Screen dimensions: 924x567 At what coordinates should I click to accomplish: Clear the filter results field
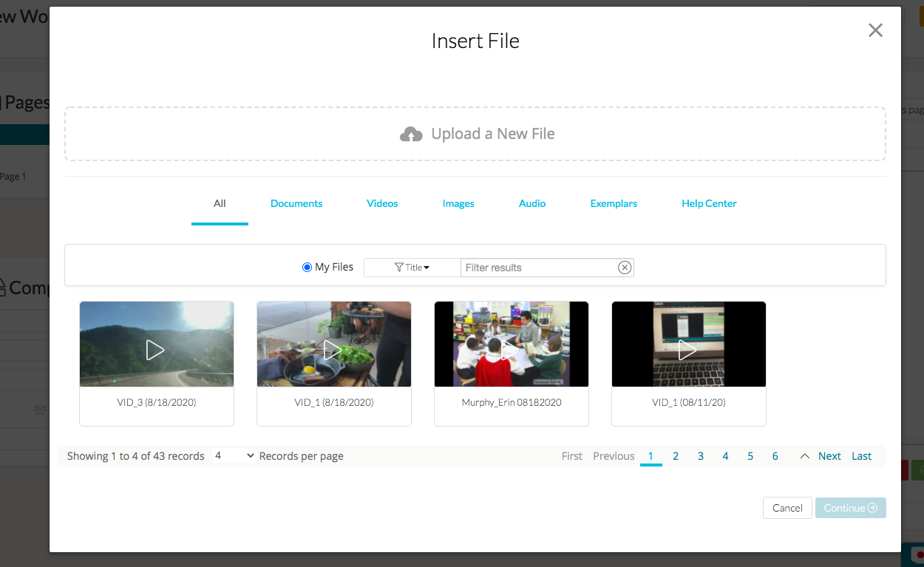(625, 268)
